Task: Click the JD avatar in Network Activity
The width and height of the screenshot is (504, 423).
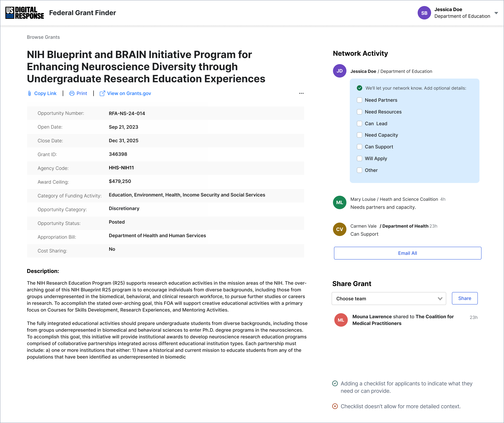Action: pyautogui.click(x=339, y=71)
